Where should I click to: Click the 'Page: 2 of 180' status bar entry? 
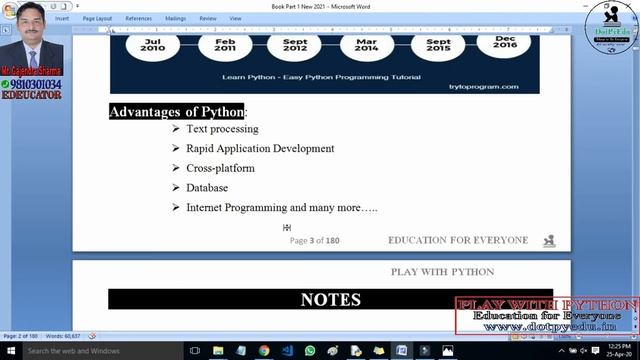20,336
